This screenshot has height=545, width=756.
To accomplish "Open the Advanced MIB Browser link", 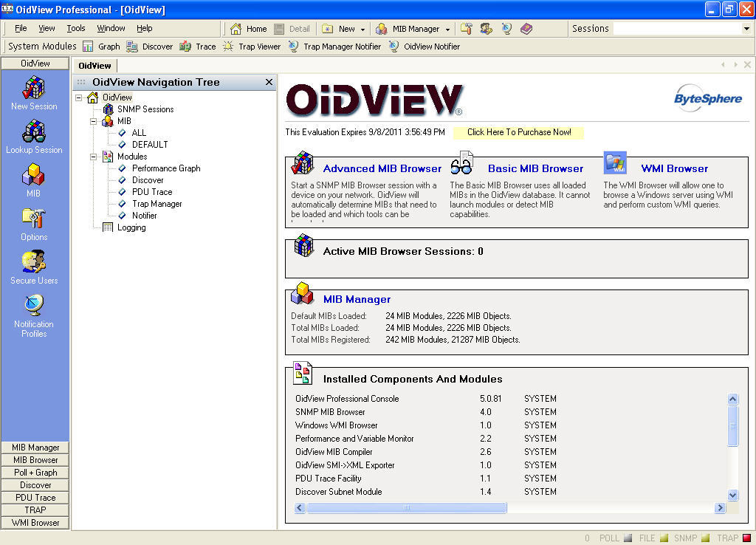I will coord(382,168).
